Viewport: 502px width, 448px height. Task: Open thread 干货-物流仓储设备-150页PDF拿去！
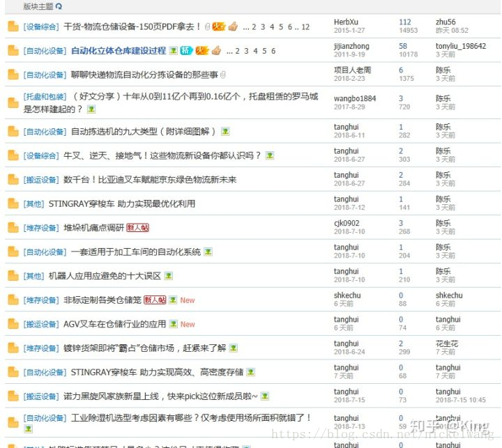tap(132, 26)
